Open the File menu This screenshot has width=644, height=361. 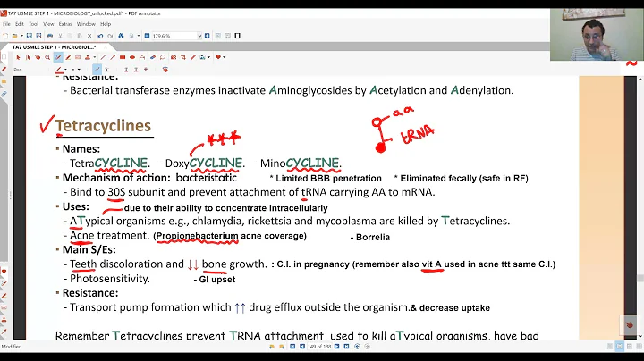tap(6, 24)
